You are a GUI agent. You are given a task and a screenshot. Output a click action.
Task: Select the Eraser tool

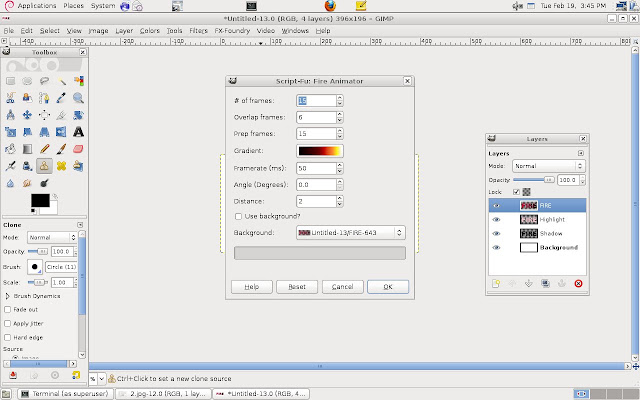78,149
